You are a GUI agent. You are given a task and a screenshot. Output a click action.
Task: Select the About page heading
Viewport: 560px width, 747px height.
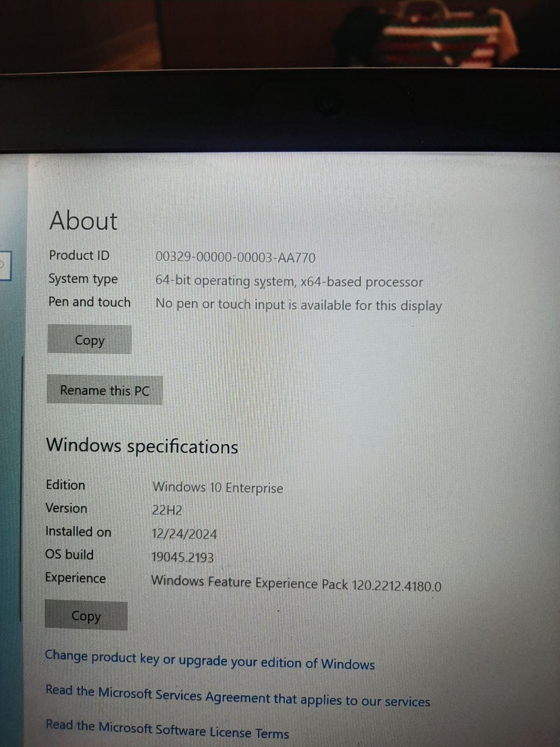pos(84,220)
